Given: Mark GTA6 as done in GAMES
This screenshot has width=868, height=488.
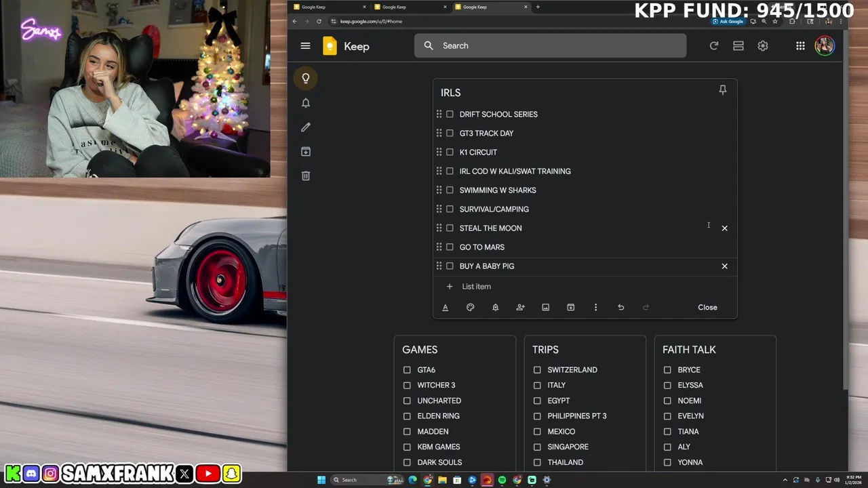Looking at the screenshot, I should coord(407,369).
